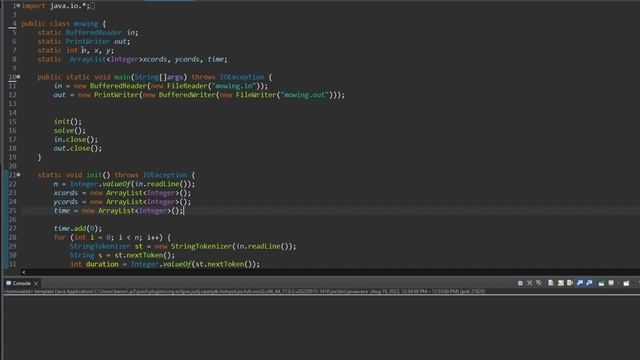
Task: Click 'xcords' in the line 8 declaration
Action: 155,59
